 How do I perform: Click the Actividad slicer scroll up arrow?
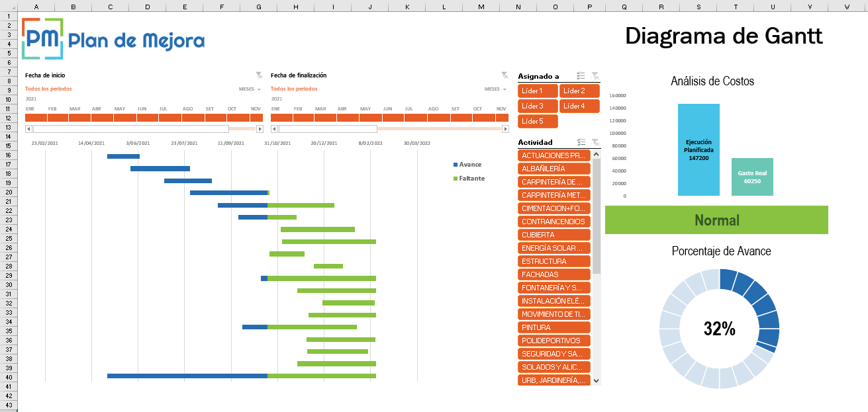tap(596, 155)
